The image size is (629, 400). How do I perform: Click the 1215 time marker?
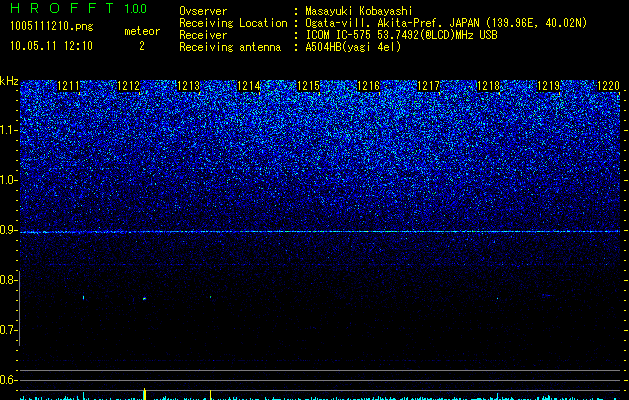coord(308,86)
